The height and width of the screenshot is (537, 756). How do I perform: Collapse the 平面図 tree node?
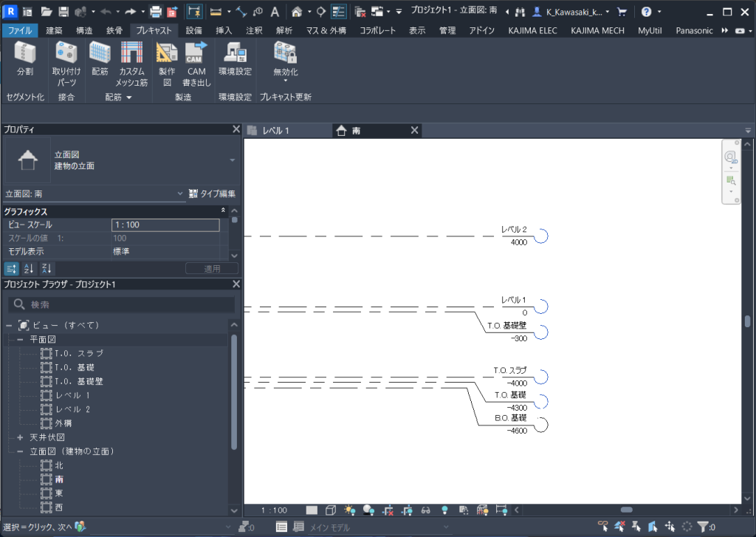[21, 340]
